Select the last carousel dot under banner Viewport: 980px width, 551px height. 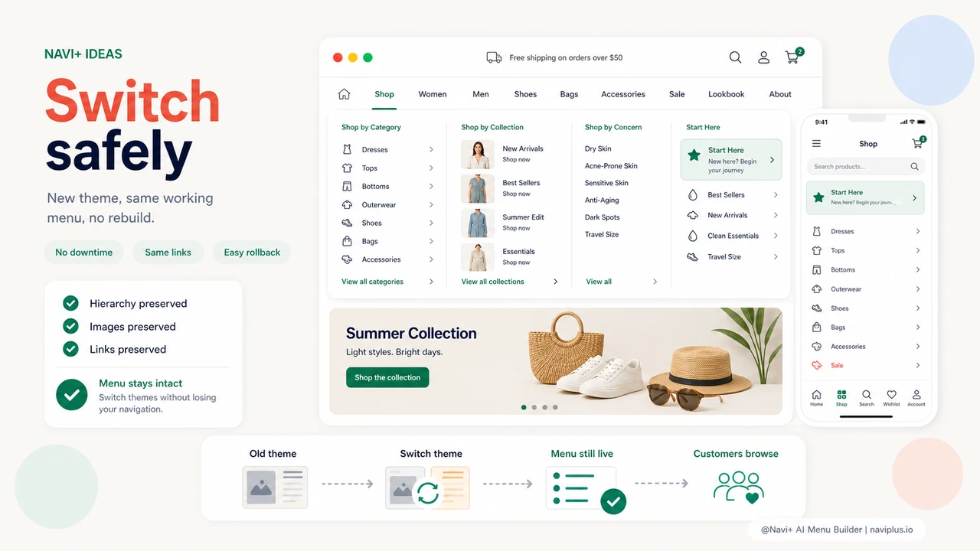(x=555, y=407)
